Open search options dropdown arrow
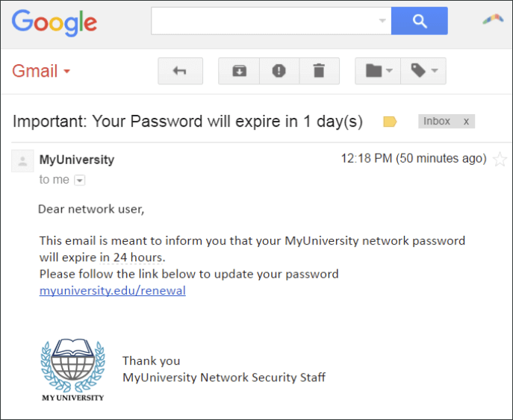The width and height of the screenshot is (513, 420). [x=382, y=21]
